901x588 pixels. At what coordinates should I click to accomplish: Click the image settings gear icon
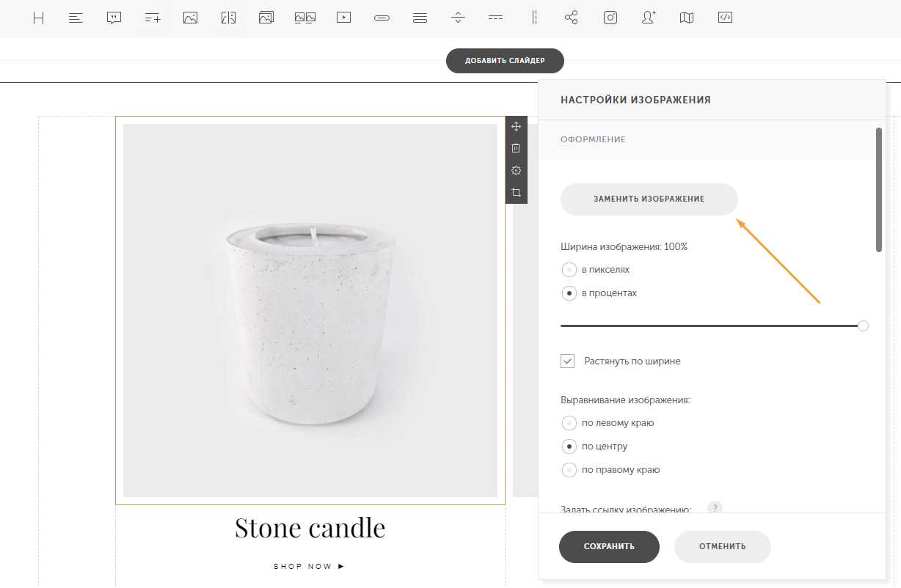pyautogui.click(x=516, y=170)
